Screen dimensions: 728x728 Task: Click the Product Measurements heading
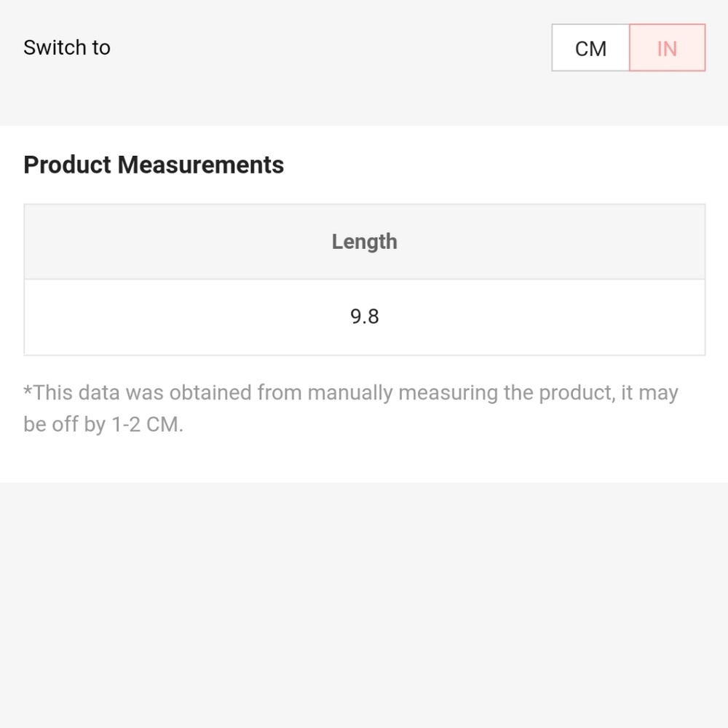[x=154, y=165]
